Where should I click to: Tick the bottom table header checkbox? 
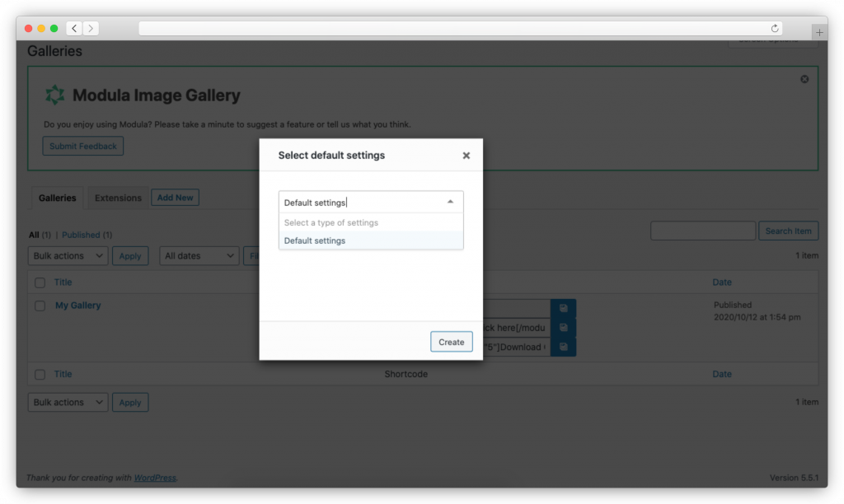tap(40, 374)
